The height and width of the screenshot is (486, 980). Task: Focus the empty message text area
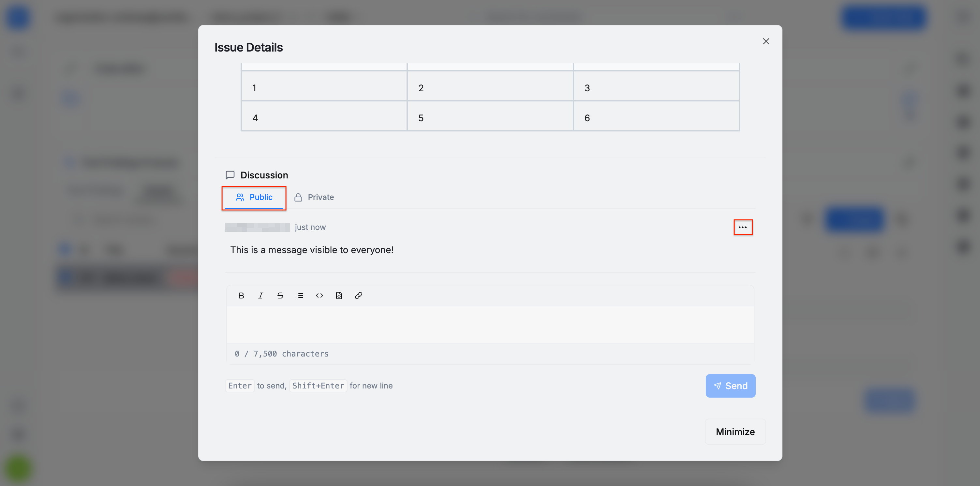pyautogui.click(x=490, y=324)
